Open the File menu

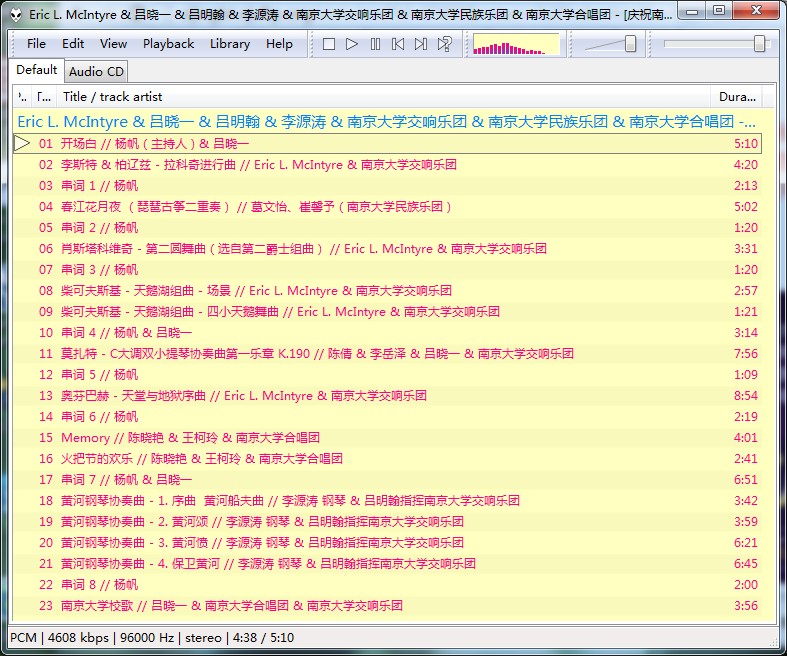[x=36, y=44]
